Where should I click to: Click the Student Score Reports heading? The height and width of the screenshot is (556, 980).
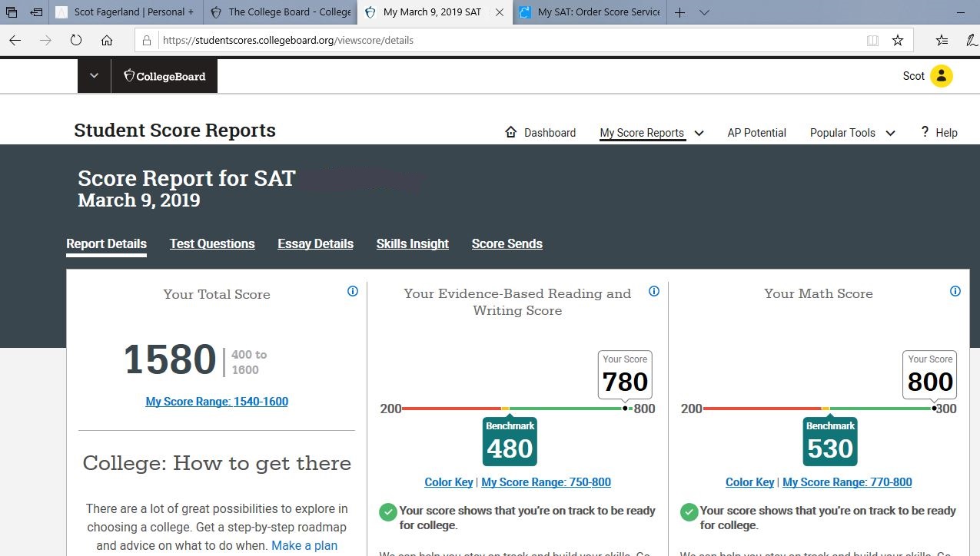coord(174,131)
